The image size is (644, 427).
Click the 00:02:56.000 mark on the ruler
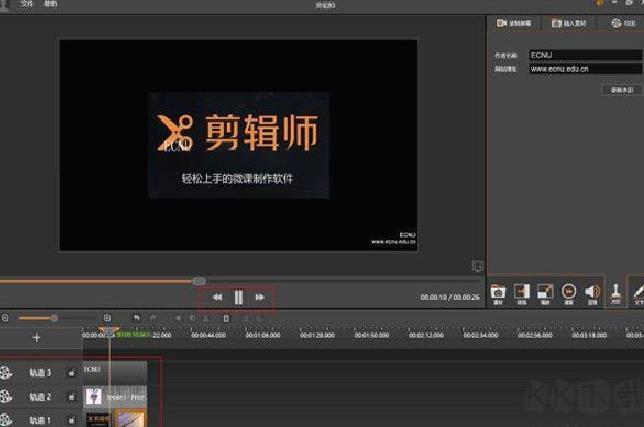point(535,335)
